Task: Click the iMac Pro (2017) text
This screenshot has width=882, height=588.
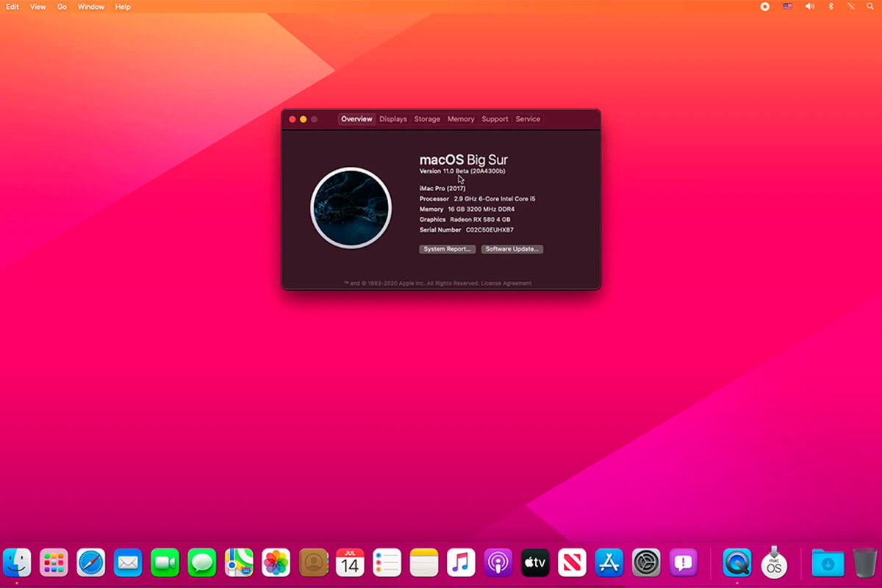Action: (x=442, y=188)
